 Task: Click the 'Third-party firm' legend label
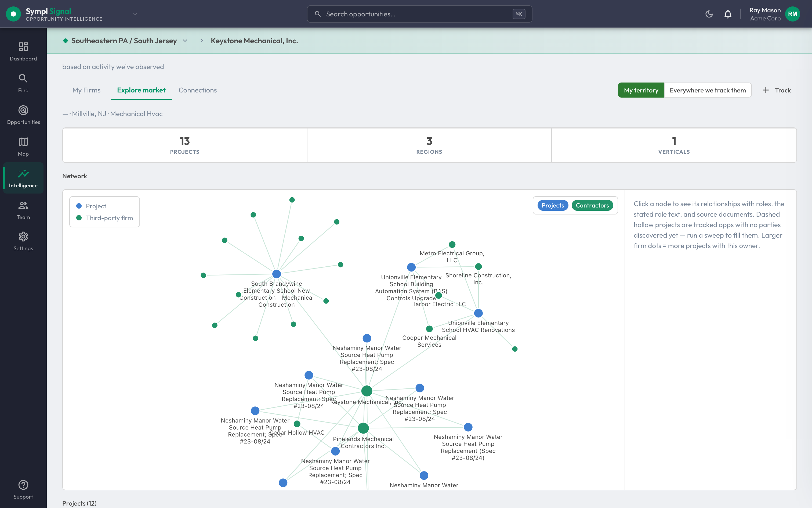coord(109,218)
